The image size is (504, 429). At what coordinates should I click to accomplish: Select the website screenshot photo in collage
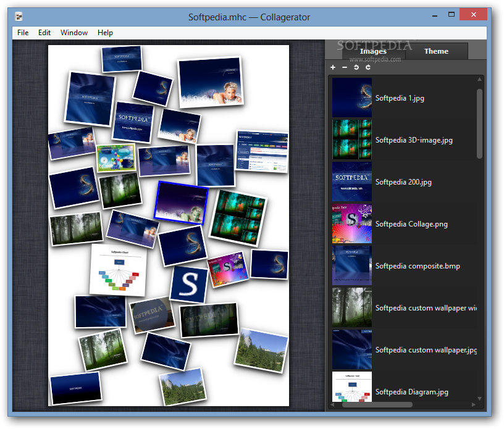click(261, 151)
